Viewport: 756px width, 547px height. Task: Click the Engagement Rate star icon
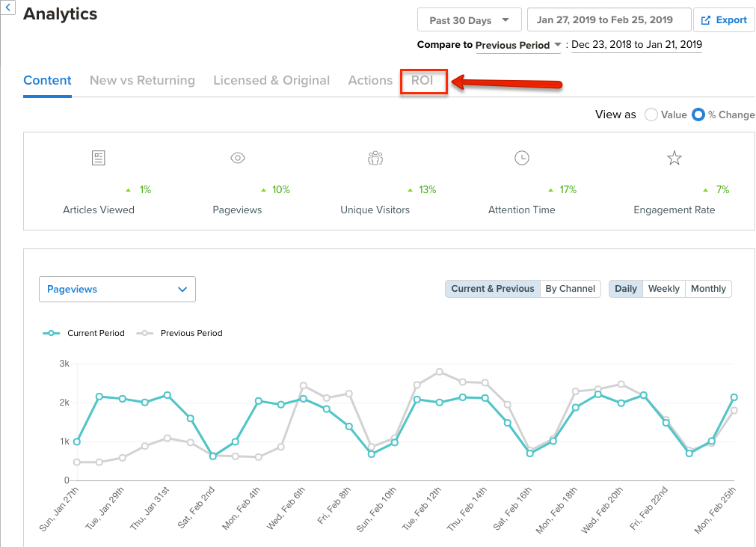click(x=674, y=158)
